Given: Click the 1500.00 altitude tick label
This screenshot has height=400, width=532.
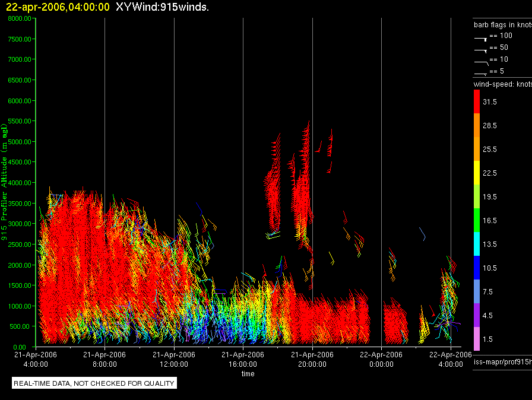Looking at the screenshot, I should [20, 285].
